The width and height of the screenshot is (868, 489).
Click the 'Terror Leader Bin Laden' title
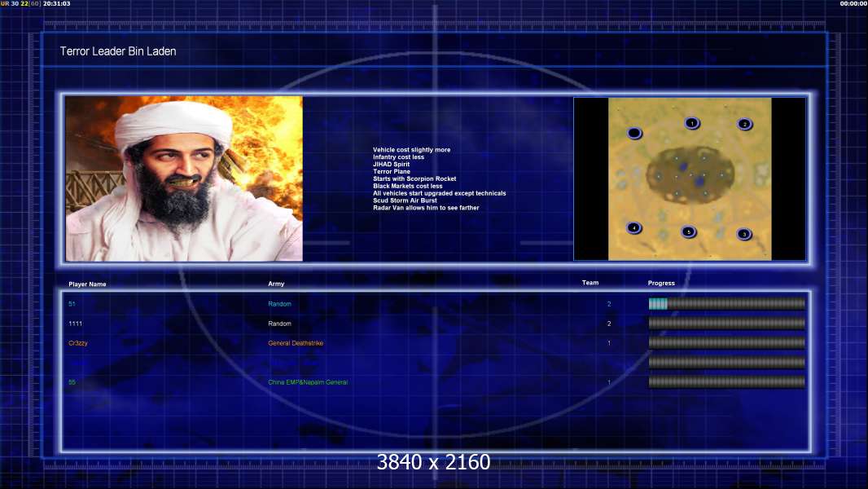118,51
